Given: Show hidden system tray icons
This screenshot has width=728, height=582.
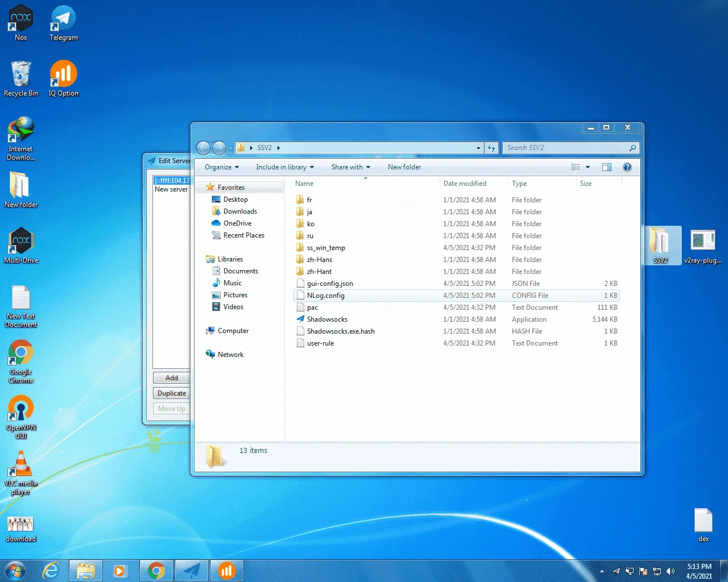Looking at the screenshot, I should (x=602, y=571).
